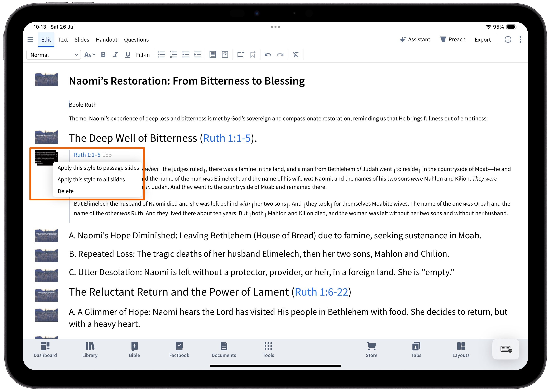The height and width of the screenshot is (392, 551).
Task: Open the Ruth 1:1-5 link in heading
Action: [x=227, y=138]
